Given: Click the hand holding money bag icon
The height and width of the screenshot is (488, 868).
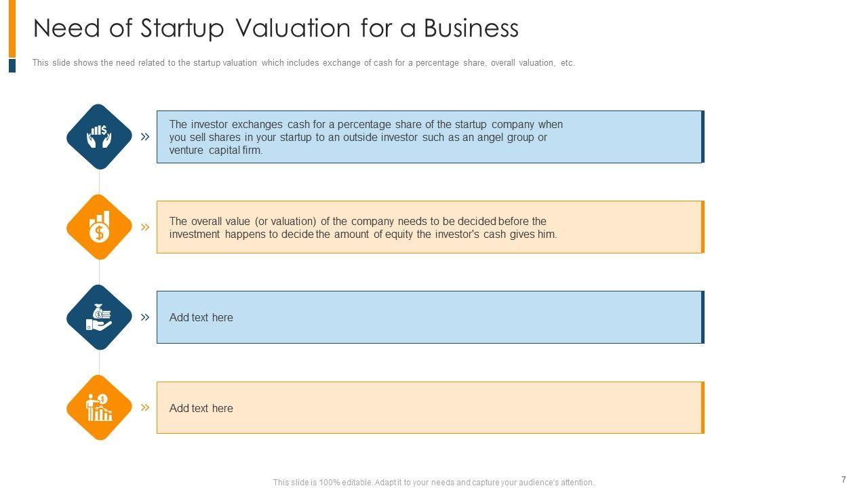Looking at the screenshot, I should point(99,317).
